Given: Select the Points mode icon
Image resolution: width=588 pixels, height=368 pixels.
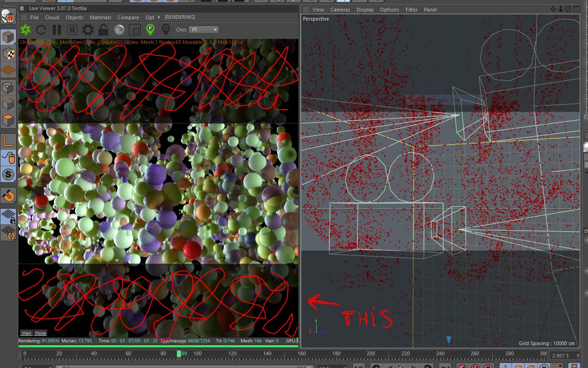Looking at the screenshot, I should pyautogui.click(x=9, y=87).
